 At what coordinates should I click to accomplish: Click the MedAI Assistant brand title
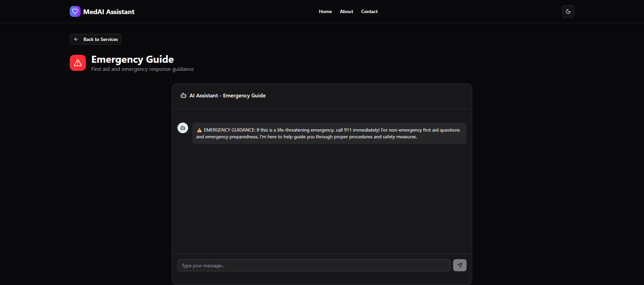click(x=109, y=12)
